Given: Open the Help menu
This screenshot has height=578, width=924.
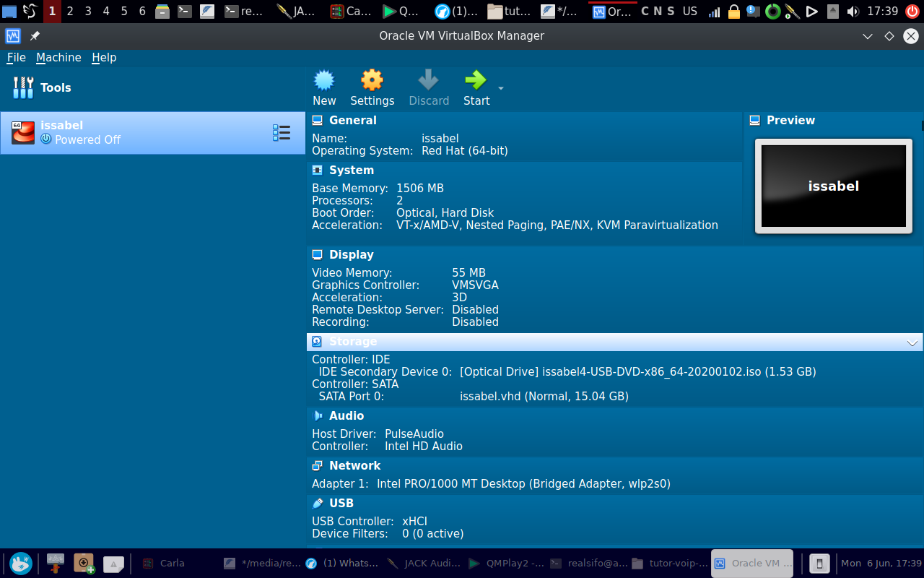Looking at the screenshot, I should [104, 58].
